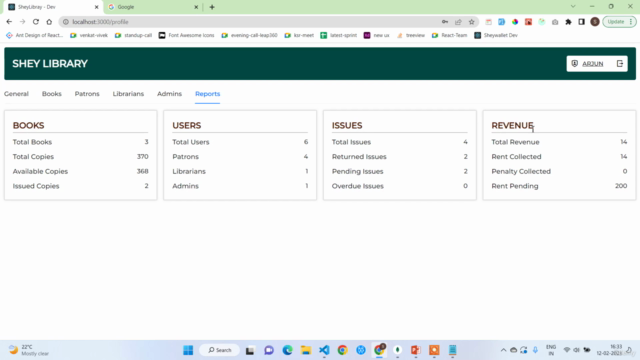Click the Total Users row label

(x=191, y=142)
